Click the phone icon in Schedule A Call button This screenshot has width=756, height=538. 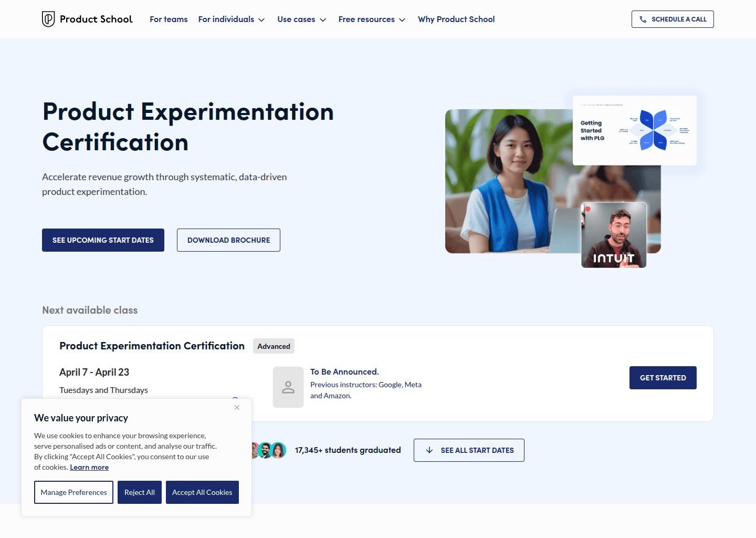pyautogui.click(x=643, y=19)
